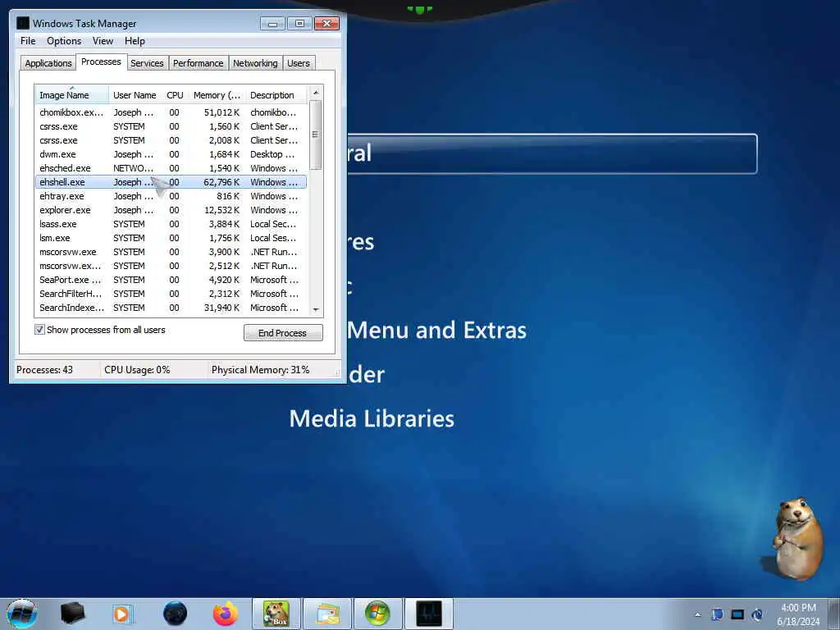Image resolution: width=840 pixels, height=630 pixels.
Task: Select the SearchFilterH... process row
Action: (171, 294)
